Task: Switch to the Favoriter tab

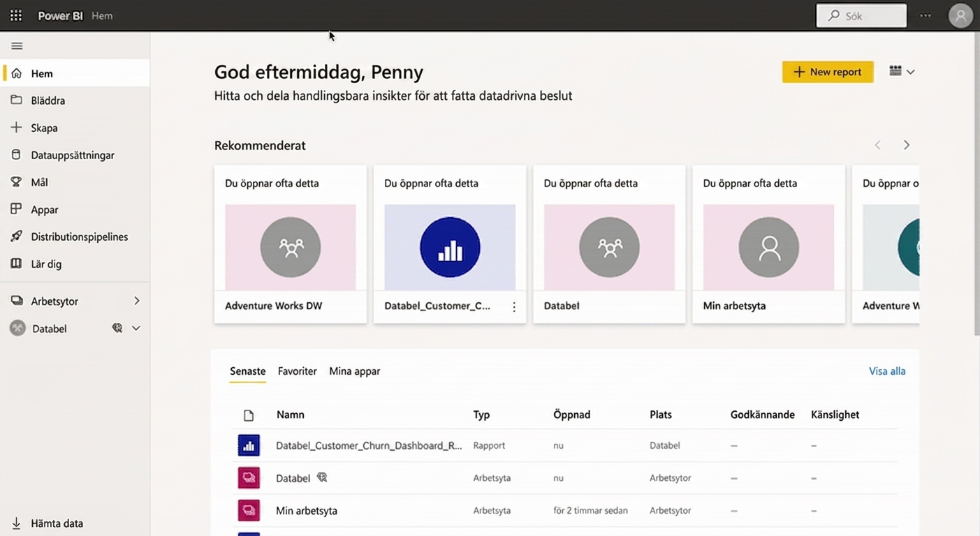Action: 298,371
